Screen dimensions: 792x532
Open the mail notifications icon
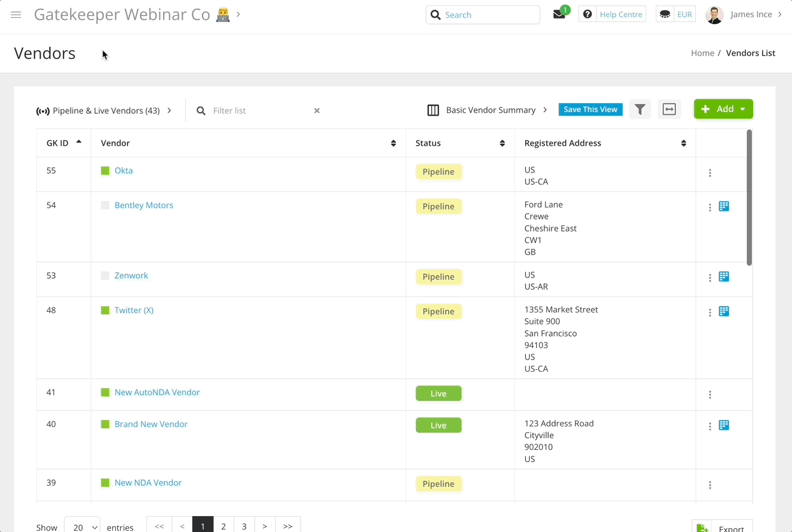pos(559,15)
